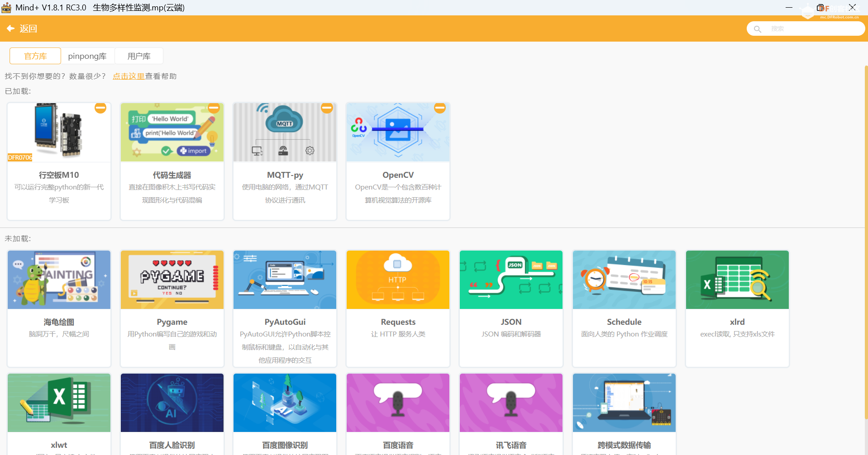The width and height of the screenshot is (868, 455).
Task: Load the 百度语音 library
Action: 398,414
